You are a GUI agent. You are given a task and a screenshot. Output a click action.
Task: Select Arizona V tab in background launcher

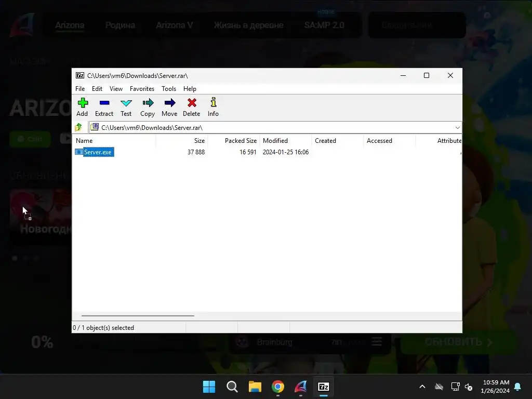click(175, 25)
